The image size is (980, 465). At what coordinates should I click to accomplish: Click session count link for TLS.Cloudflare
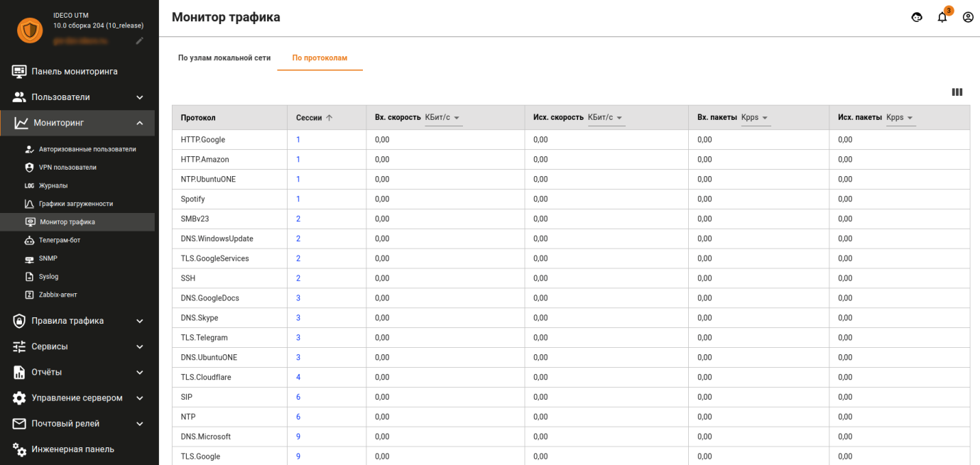[298, 377]
